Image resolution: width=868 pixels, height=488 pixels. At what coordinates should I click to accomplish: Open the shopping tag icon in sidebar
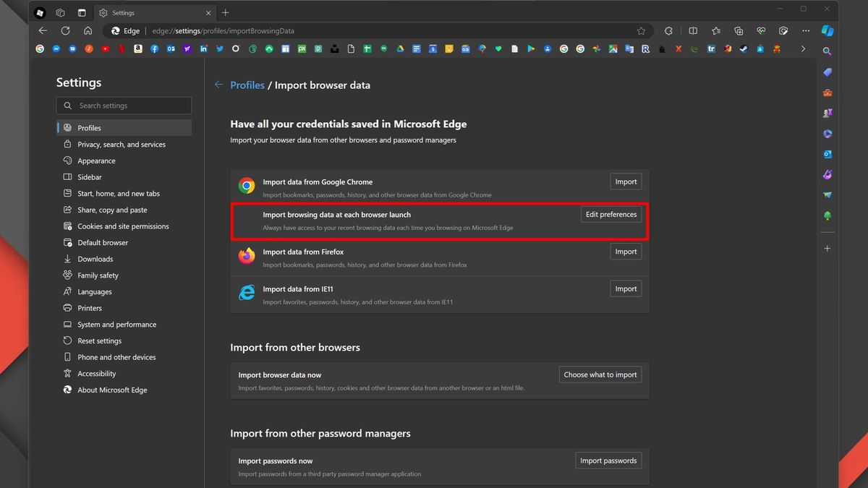coord(827,72)
